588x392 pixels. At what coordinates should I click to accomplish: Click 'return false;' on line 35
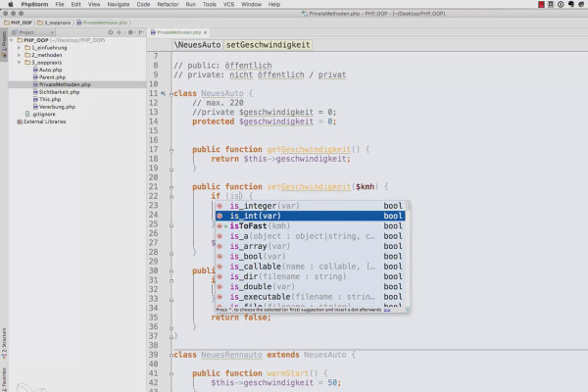241,318
